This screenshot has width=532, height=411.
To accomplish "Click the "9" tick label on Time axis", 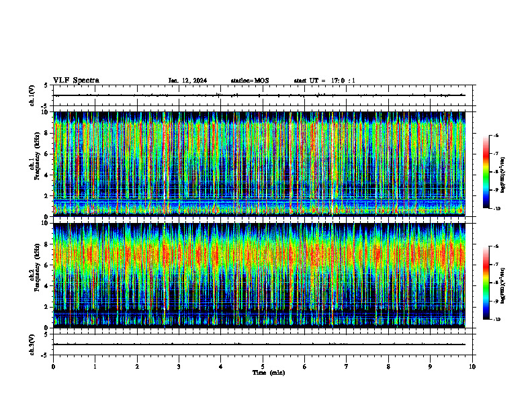I will [x=430, y=367].
